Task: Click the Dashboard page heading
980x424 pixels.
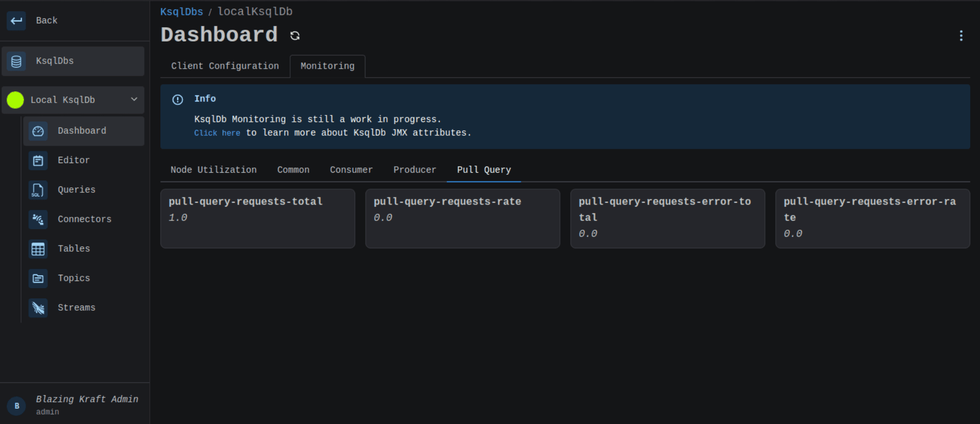Action: pyautogui.click(x=219, y=35)
